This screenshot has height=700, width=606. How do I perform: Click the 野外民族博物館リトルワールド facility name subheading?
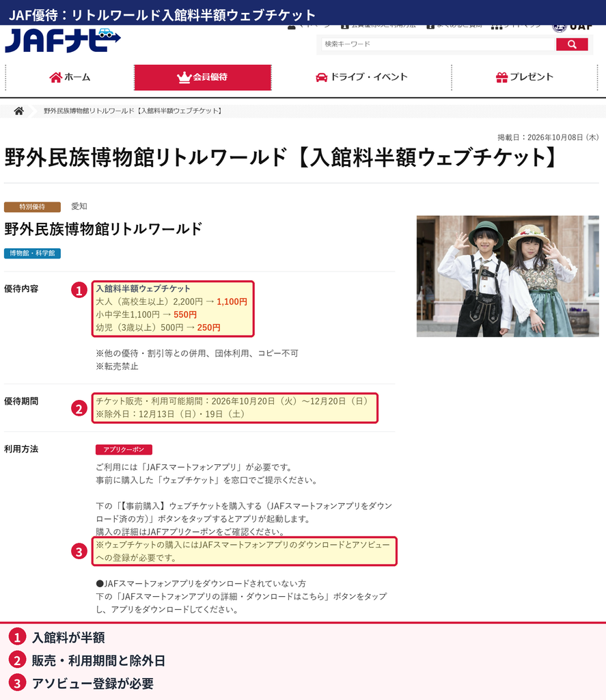coord(103,229)
